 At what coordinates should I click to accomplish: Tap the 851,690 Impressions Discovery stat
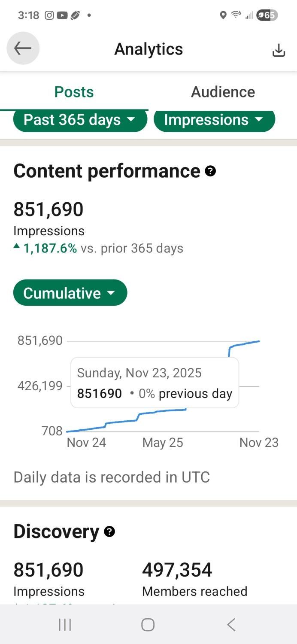click(x=48, y=578)
